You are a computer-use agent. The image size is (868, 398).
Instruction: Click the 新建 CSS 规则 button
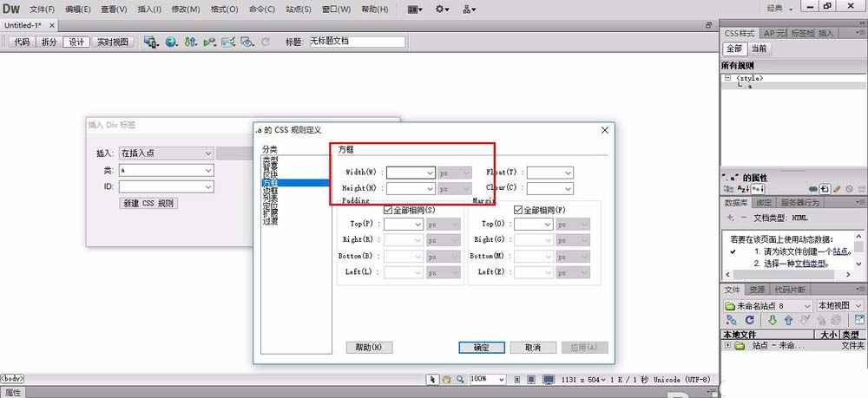point(148,204)
